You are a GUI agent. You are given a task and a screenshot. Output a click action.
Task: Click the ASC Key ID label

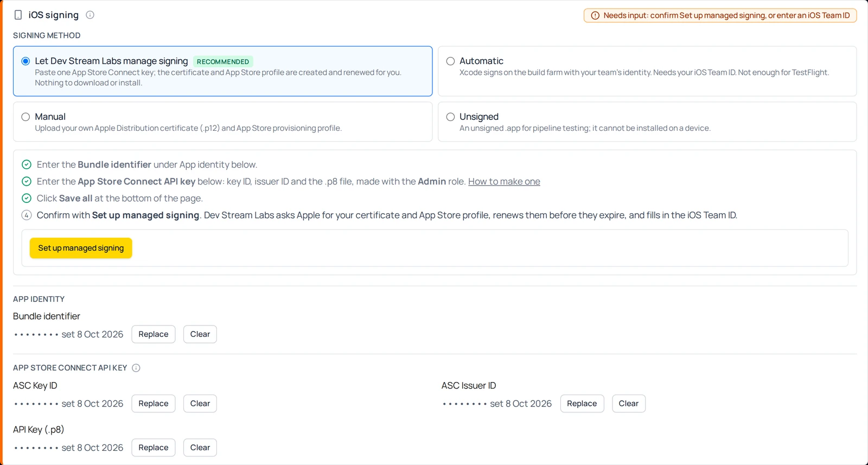click(35, 386)
